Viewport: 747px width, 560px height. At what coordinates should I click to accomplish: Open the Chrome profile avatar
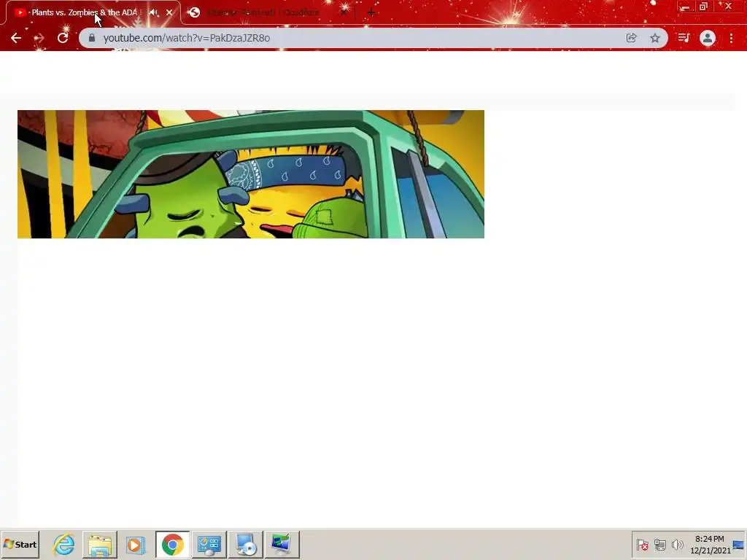click(708, 38)
